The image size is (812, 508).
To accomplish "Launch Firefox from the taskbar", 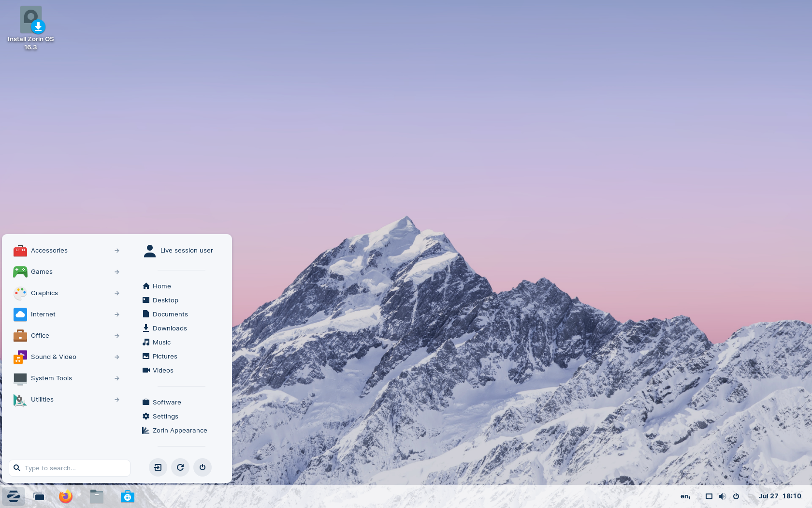I will 66,496.
